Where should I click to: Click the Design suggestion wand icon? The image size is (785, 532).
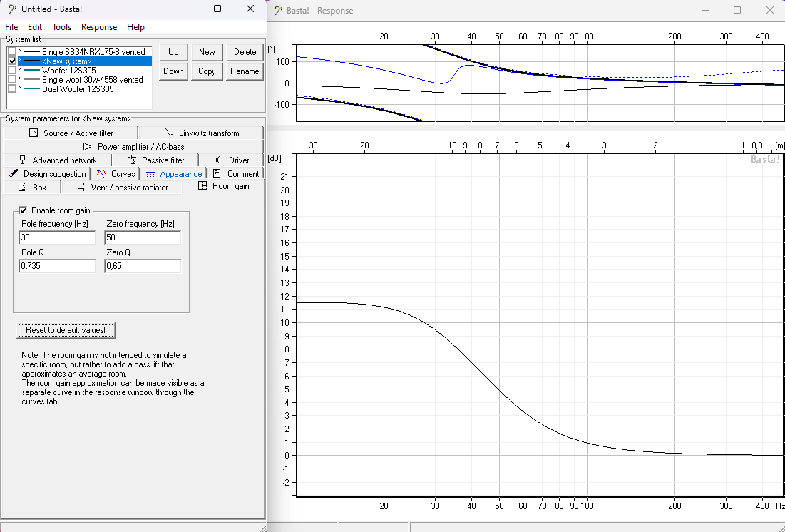(x=14, y=174)
